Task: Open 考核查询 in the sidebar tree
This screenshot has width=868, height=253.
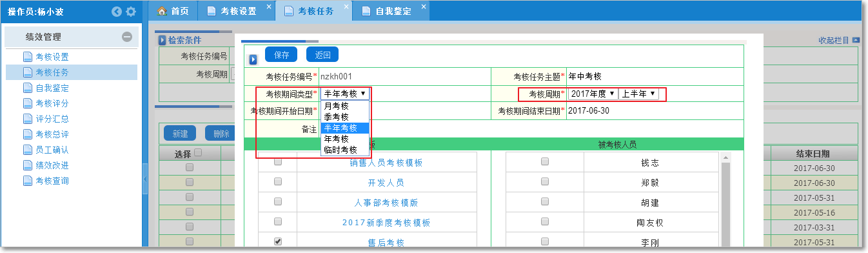Action: 52,181
